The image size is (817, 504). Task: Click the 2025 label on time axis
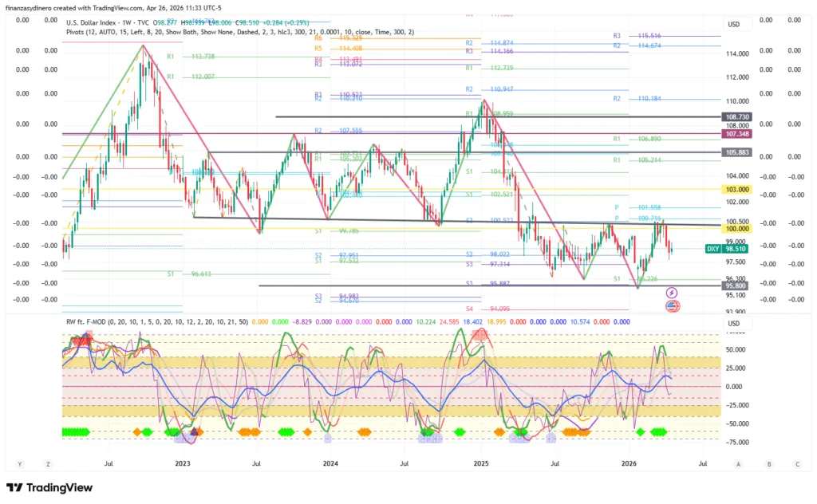click(x=481, y=463)
